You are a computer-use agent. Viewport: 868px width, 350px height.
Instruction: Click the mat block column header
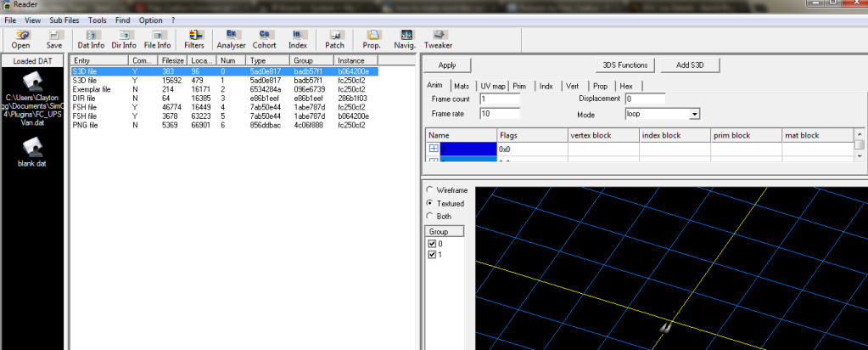[x=817, y=135]
